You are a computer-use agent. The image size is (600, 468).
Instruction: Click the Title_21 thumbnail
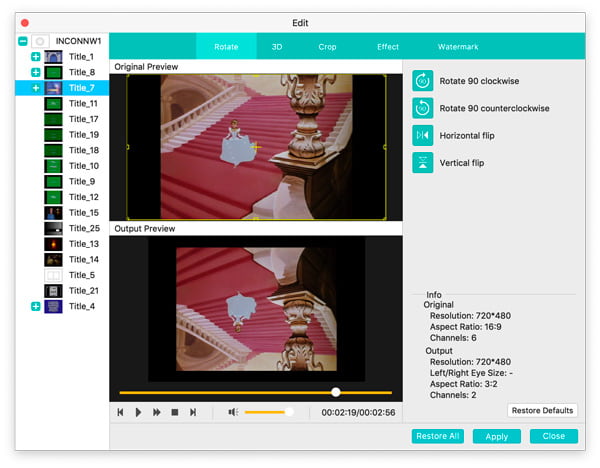[53, 291]
